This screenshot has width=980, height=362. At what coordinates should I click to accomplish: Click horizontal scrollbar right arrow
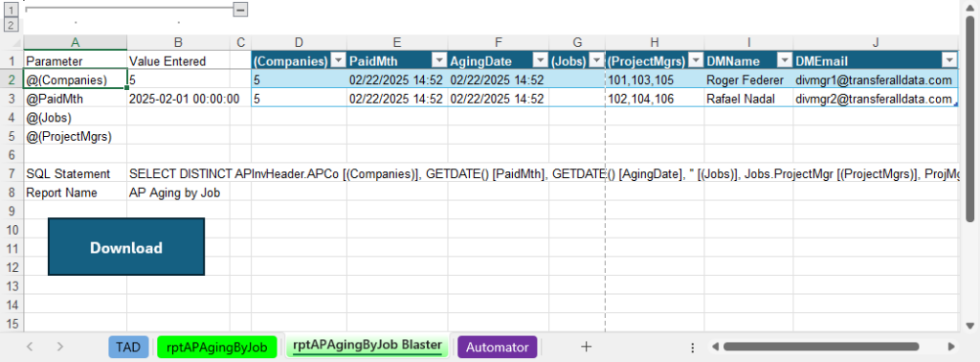(951, 347)
